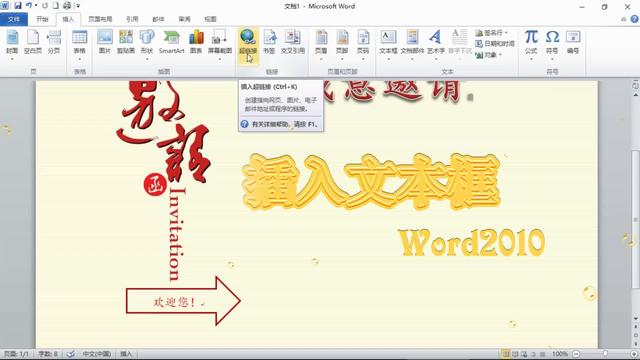
Task: Open the Clip Art (剪贴画) pane
Action: coord(126,42)
